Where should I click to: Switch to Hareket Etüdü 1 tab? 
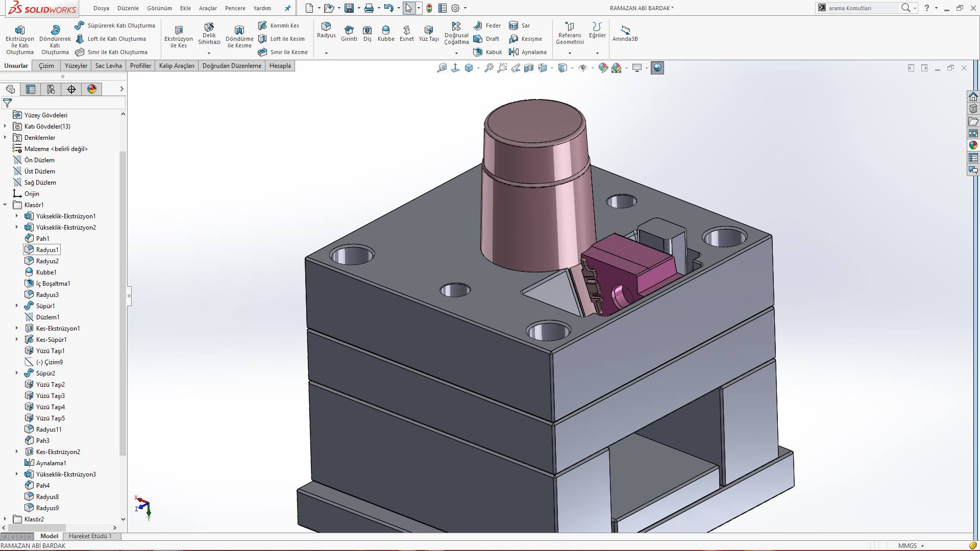[90, 536]
